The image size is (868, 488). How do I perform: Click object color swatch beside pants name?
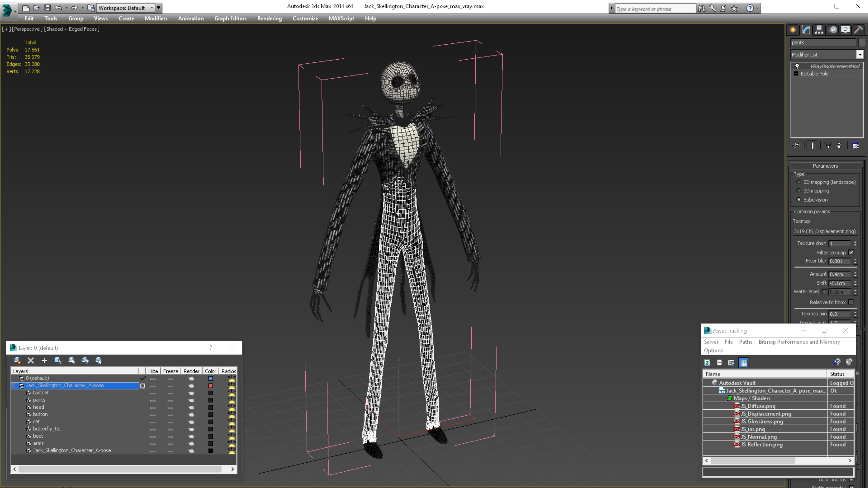(x=862, y=42)
